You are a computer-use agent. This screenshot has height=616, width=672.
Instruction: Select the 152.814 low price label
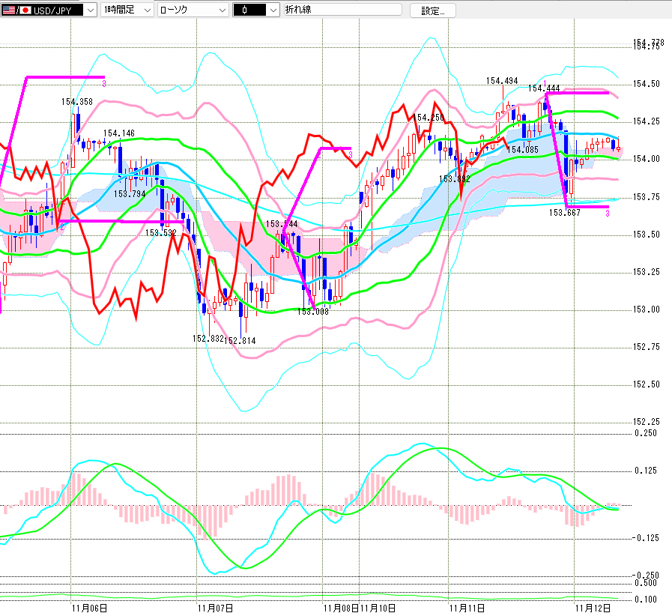tap(240, 340)
